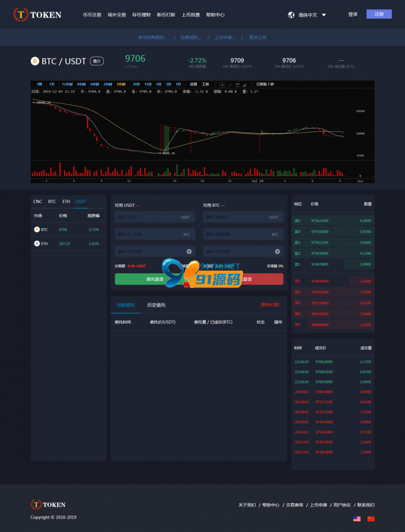This screenshot has width=405, height=532.
Task: Set chart interval to 15分
Action: pyautogui.click(x=148, y=84)
